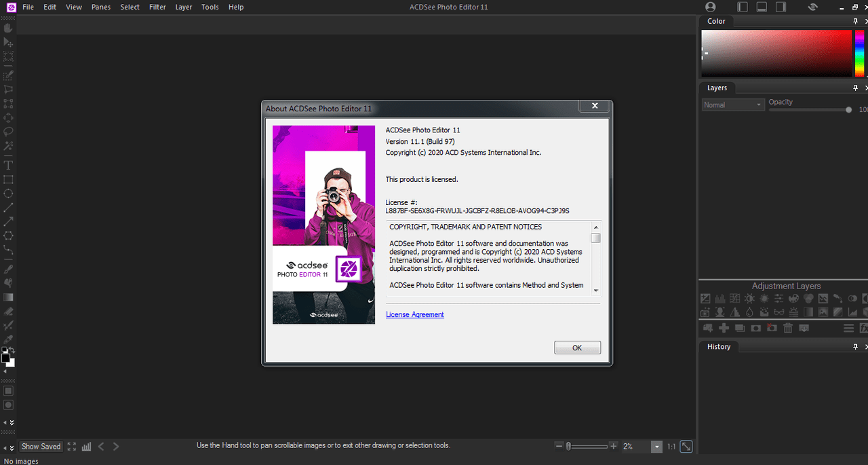
Task: Click the eyeglasses adjustment icon
Action: [778, 312]
